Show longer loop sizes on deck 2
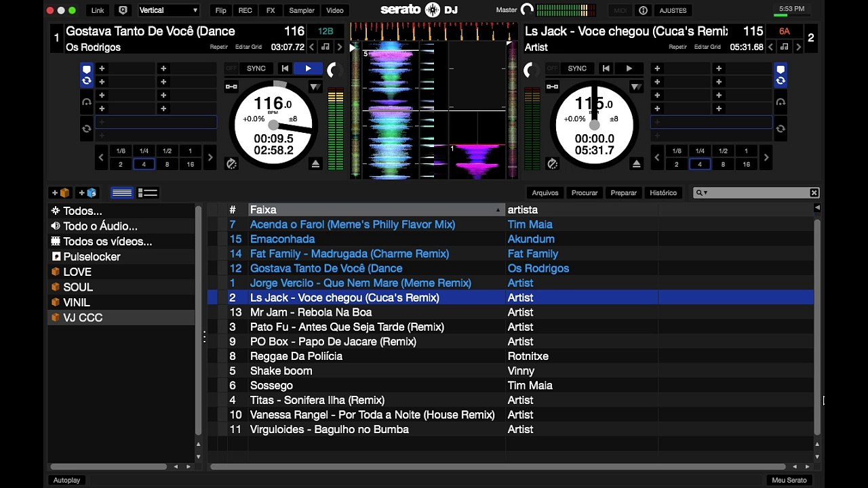The height and width of the screenshot is (488, 868). tap(766, 157)
